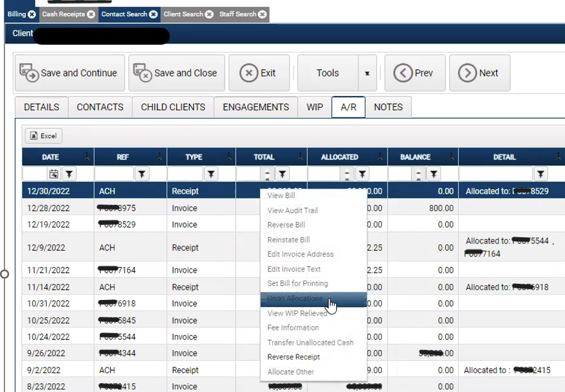The width and height of the screenshot is (565, 392).
Task: Choose Allocate Other menu entry
Action: click(314, 372)
